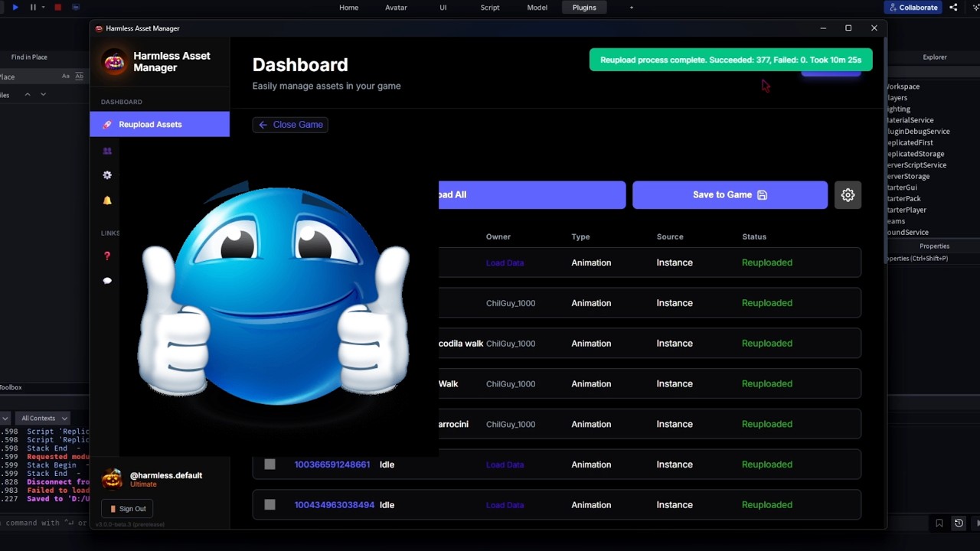
Task: Click the Studio Stop button
Action: pyautogui.click(x=57, y=7)
